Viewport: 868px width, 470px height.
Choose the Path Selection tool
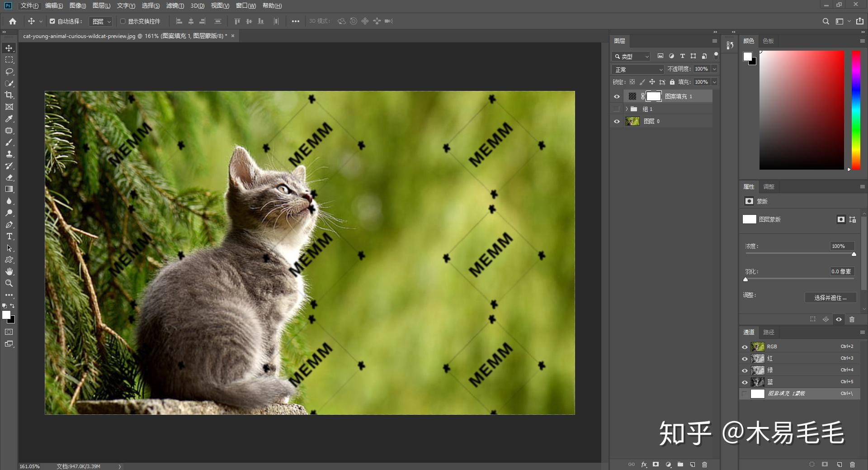[9, 248]
